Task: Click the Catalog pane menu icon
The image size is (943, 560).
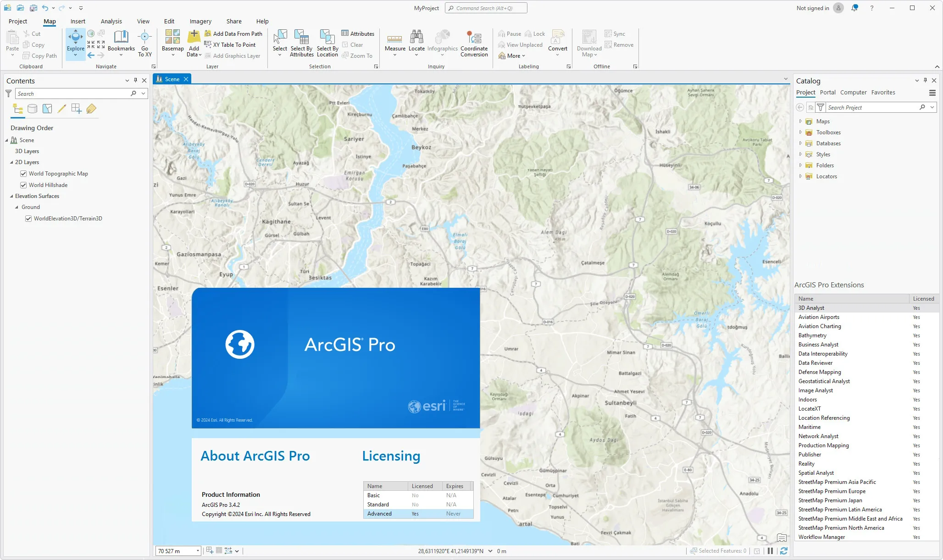Action: click(x=932, y=93)
